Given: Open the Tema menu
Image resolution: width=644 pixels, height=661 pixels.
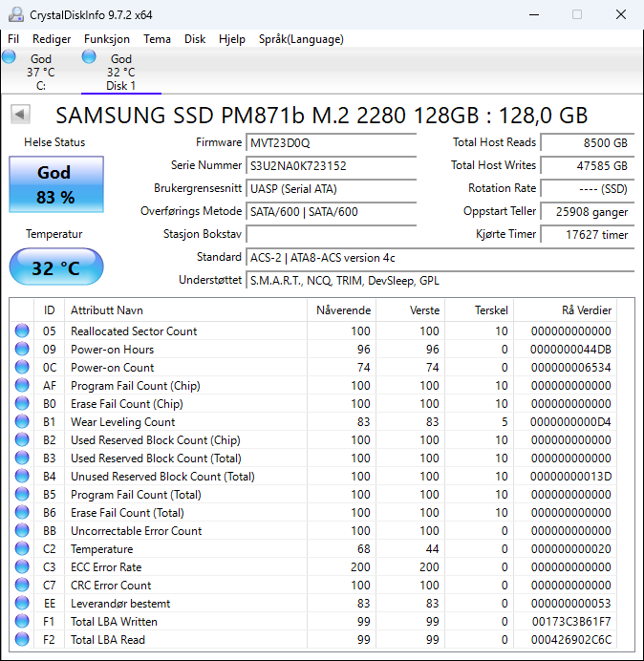Looking at the screenshot, I should (x=157, y=39).
